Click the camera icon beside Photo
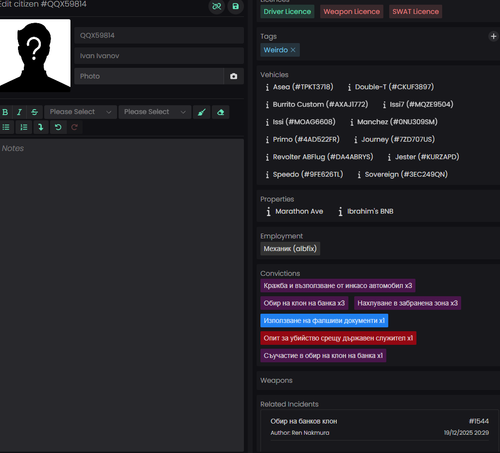This screenshot has width=500, height=453. (x=234, y=76)
